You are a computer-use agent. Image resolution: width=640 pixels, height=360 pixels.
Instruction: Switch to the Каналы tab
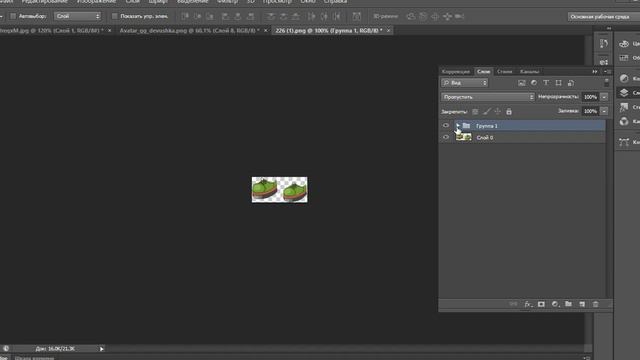[x=529, y=71]
